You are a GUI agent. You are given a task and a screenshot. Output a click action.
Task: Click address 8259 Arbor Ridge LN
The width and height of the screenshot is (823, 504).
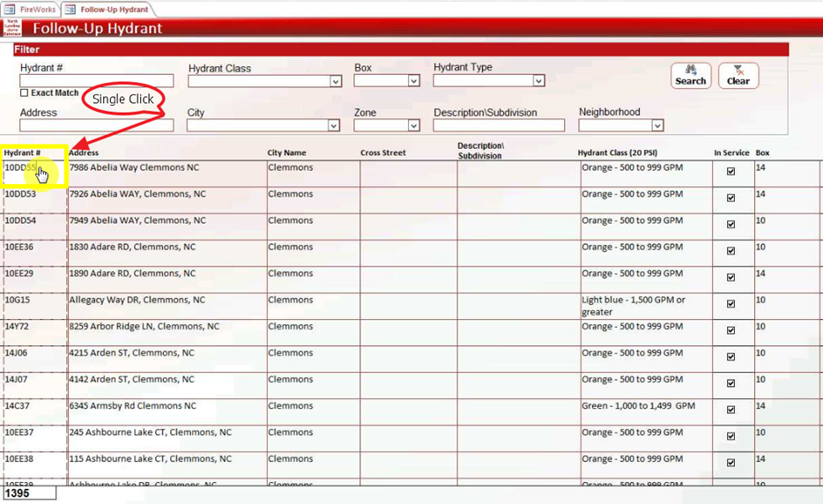click(145, 327)
